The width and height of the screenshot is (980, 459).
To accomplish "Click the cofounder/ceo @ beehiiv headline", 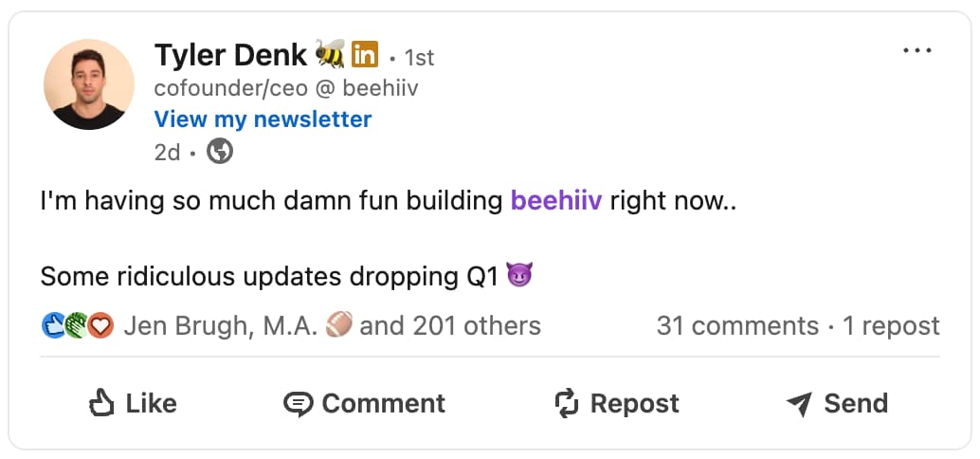I will 286,88.
